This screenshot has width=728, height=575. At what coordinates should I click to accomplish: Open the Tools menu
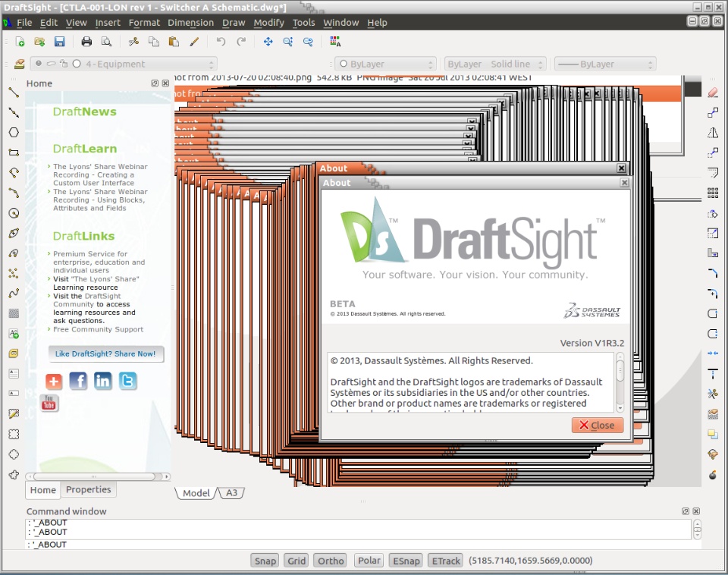click(303, 22)
